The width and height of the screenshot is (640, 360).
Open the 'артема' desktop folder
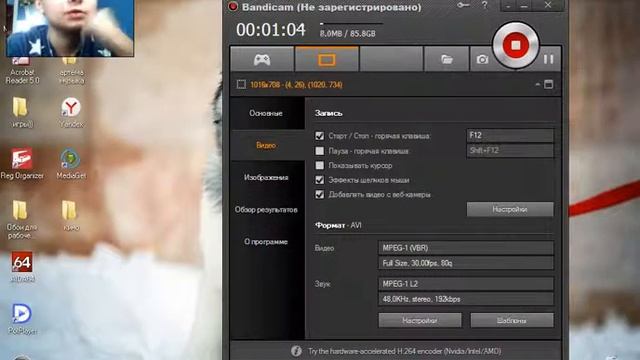[x=71, y=70]
